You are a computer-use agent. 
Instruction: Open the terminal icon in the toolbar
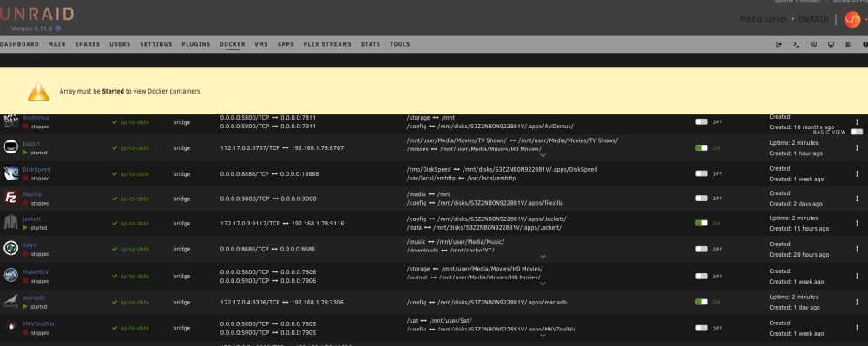point(796,44)
